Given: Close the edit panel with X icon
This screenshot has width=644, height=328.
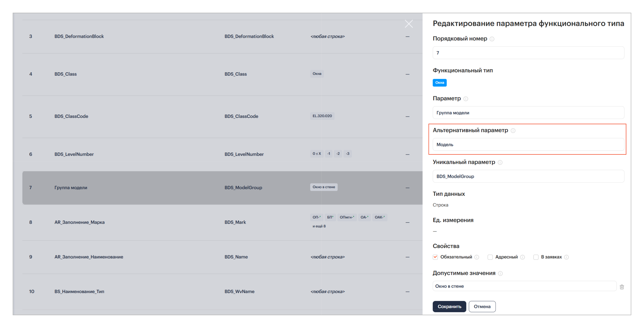Looking at the screenshot, I should (x=409, y=24).
